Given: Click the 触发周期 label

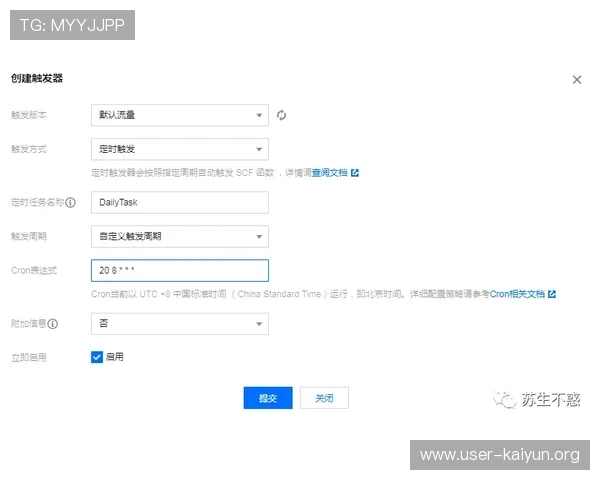Looking at the screenshot, I should click(x=29, y=236).
